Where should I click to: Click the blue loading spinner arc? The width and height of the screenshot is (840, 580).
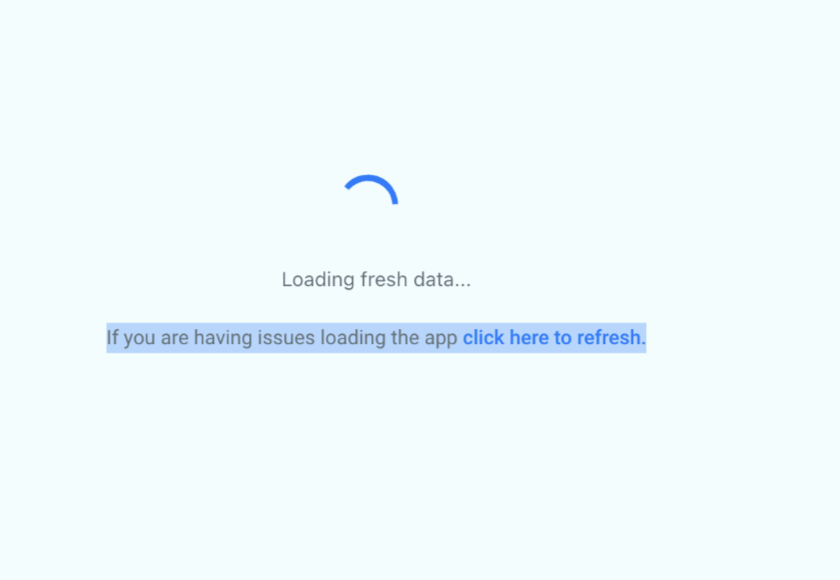(372, 188)
